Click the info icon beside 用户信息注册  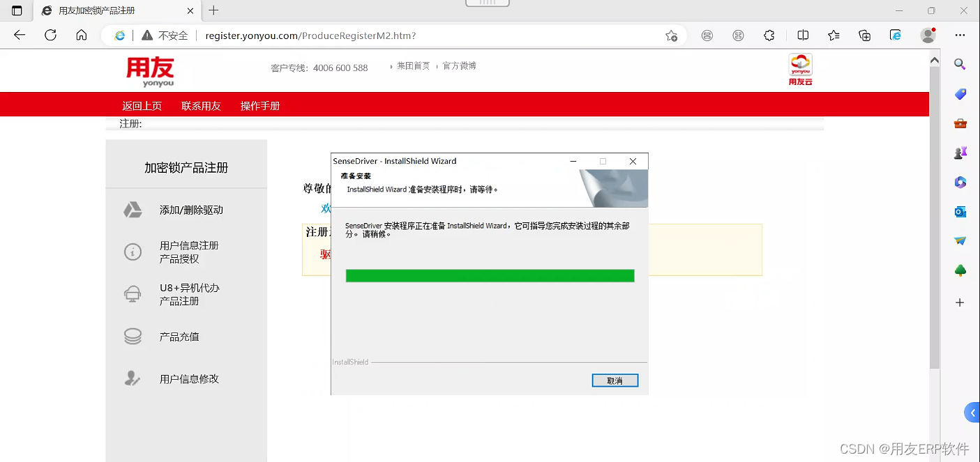click(x=133, y=252)
